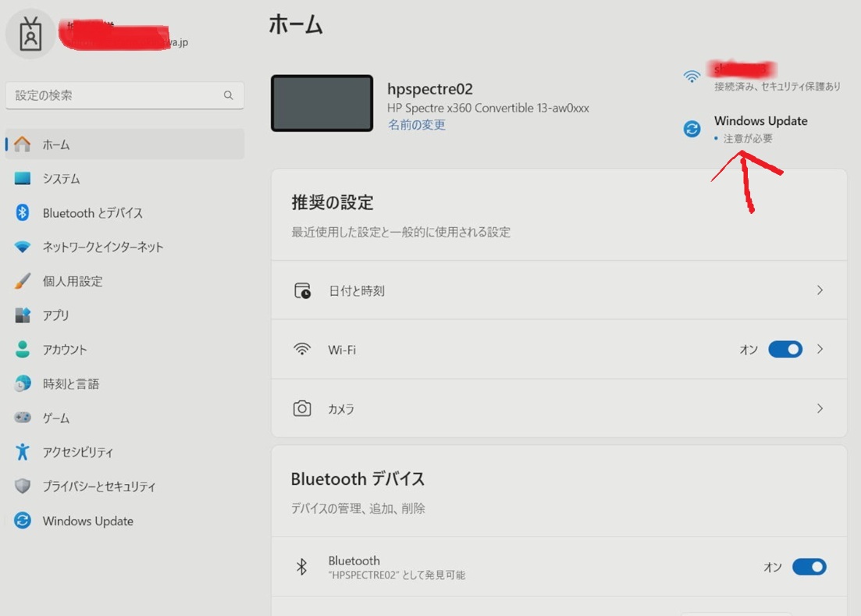Click the Windows Update sync icon at top right
This screenshot has width=861, height=616.
692,129
